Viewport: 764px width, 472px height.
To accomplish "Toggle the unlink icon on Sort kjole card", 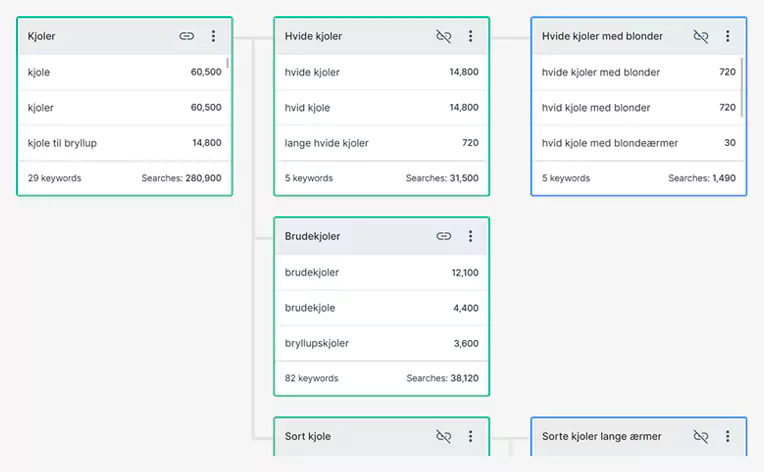I will coord(444,436).
